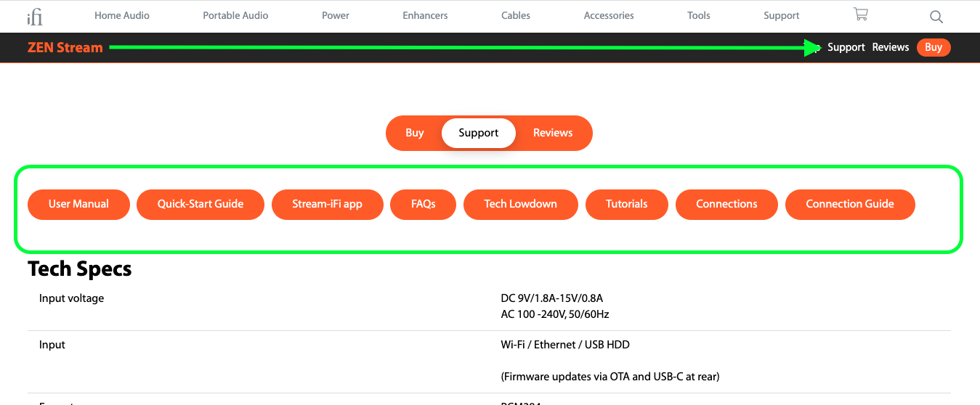The width and height of the screenshot is (980, 405).
Task: Open the Tech Lowdown button
Action: pyautogui.click(x=521, y=204)
